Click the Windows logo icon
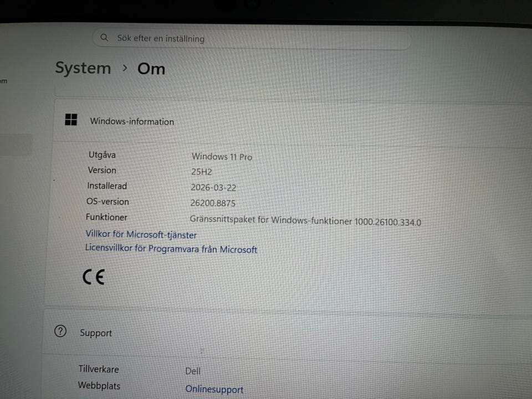Viewport: 532px width, 399px height. (71, 120)
